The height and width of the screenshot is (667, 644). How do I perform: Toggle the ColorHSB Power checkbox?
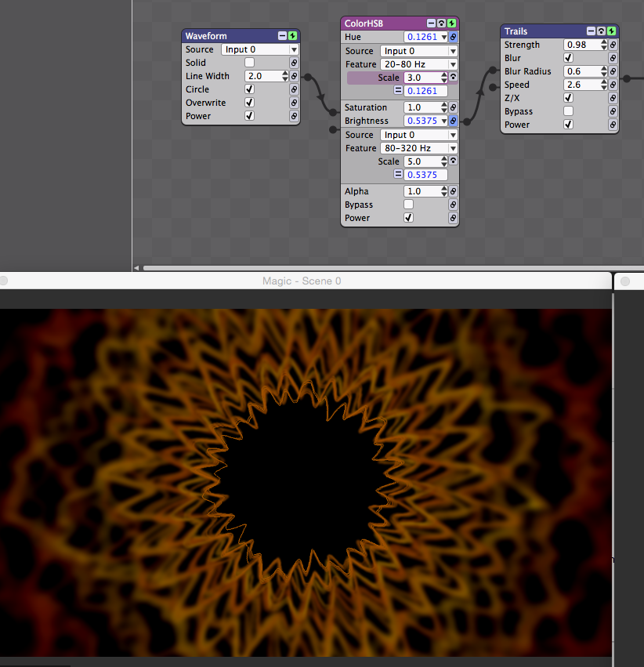coord(408,218)
